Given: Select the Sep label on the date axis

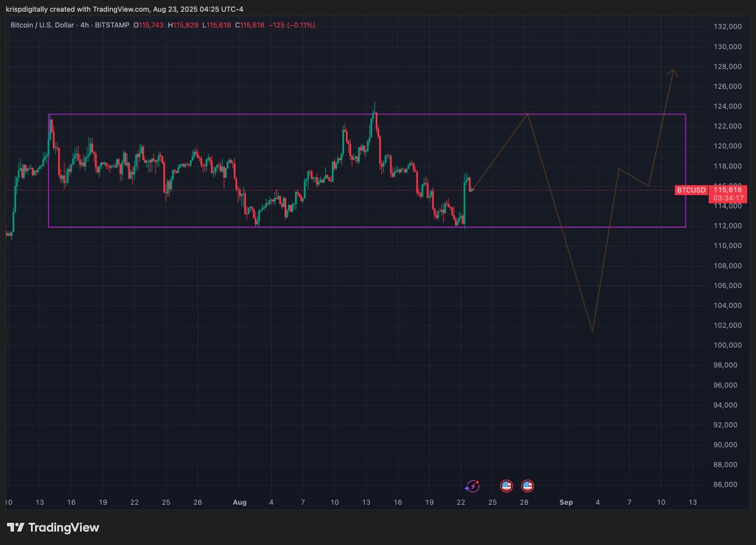Looking at the screenshot, I should coord(566,502).
